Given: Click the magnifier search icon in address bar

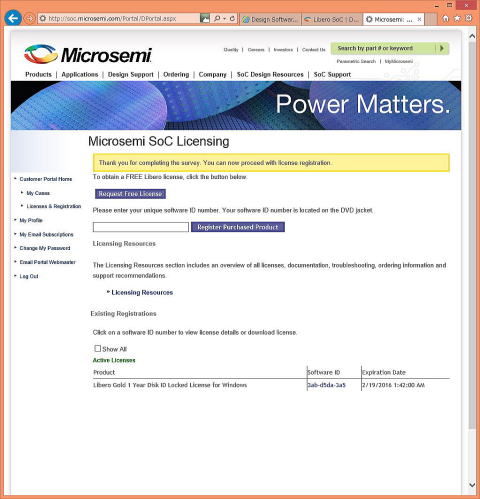Looking at the screenshot, I should (x=217, y=18).
